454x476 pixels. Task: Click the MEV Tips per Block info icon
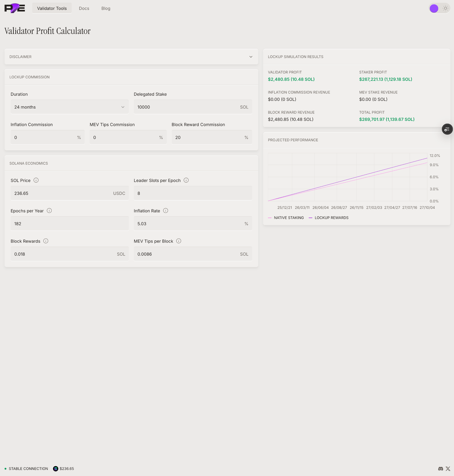point(179,241)
